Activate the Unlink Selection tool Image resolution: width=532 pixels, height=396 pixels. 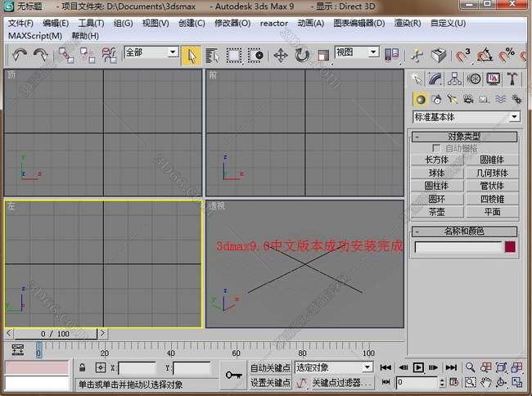(x=88, y=55)
